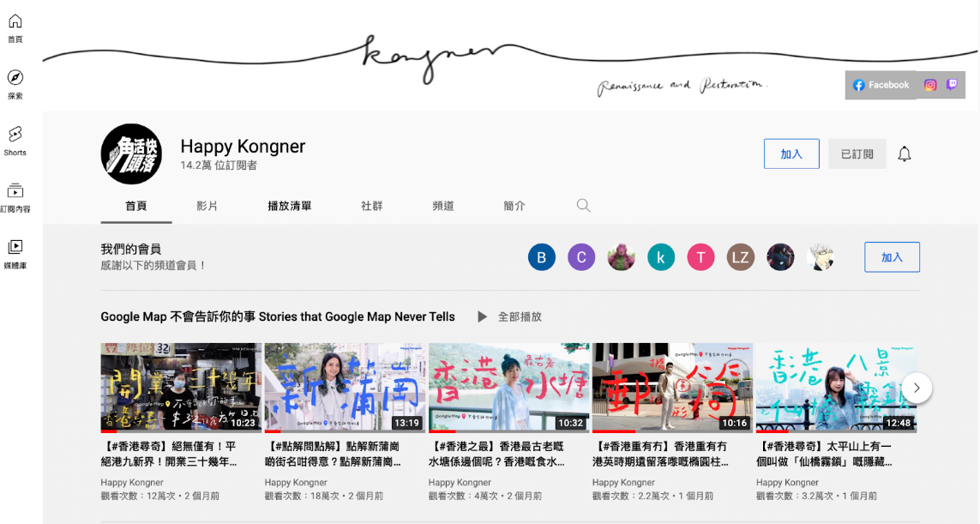Open video title 【#香港尋奇】絕無僅有！平絕港九新界
This screenshot has height=524, width=980.
[170, 454]
